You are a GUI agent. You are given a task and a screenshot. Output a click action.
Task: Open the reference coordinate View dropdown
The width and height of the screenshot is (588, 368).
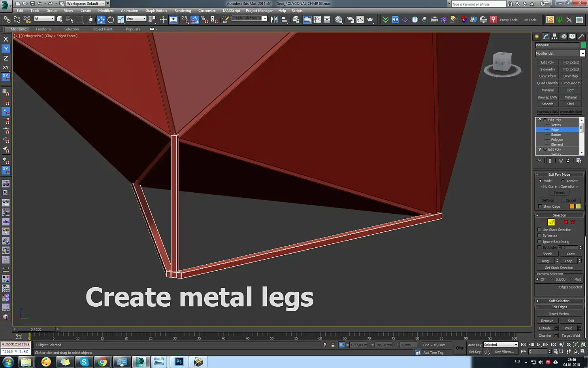coord(136,19)
